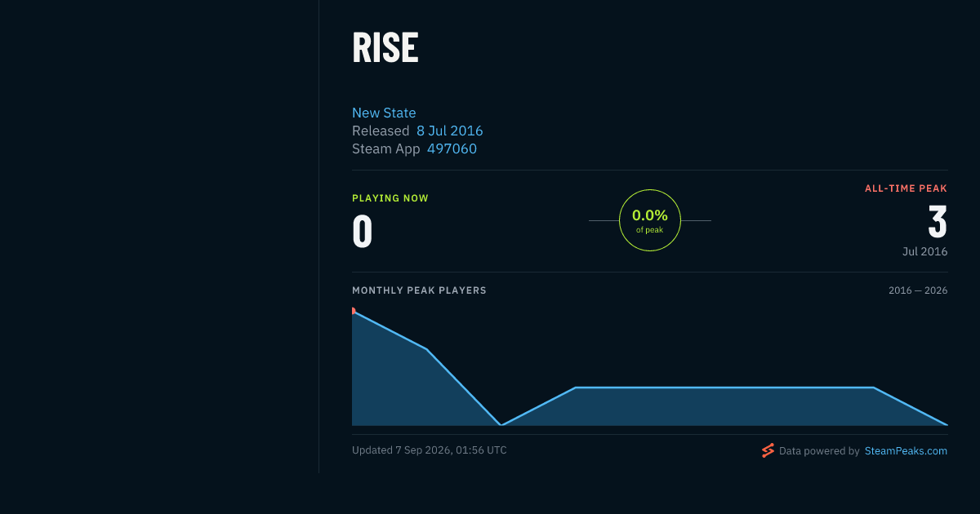Click the red peak marker on chart

[x=353, y=311]
